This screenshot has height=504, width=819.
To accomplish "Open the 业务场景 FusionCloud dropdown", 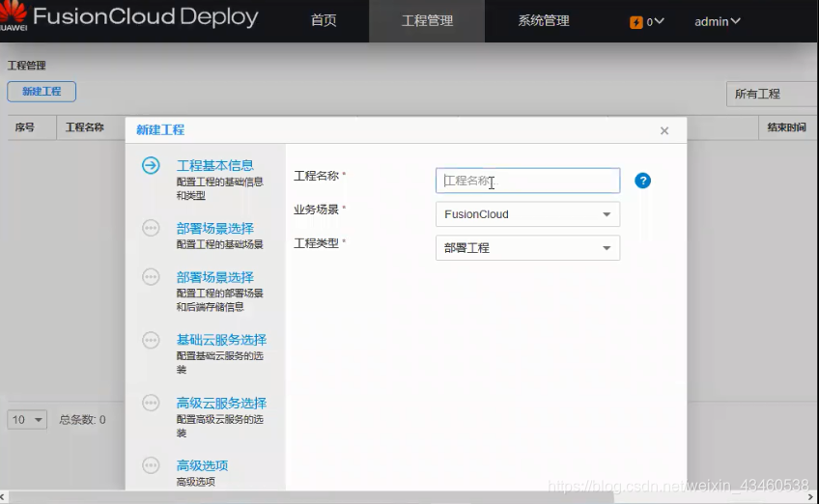I will click(x=527, y=214).
